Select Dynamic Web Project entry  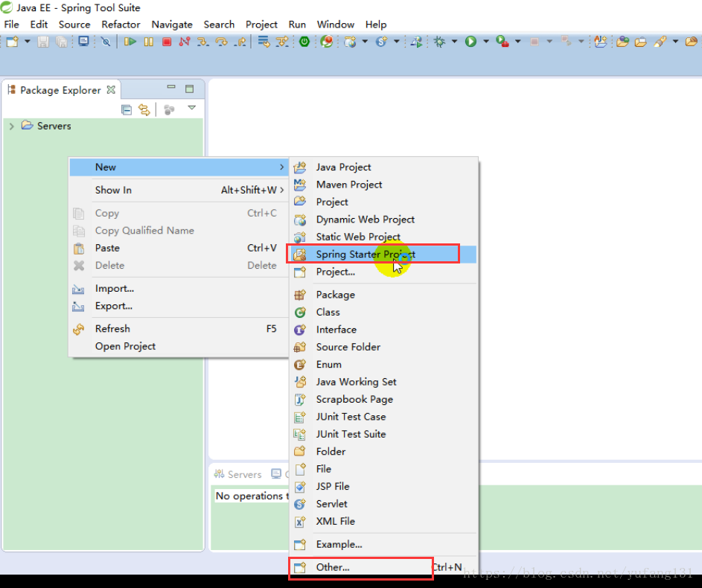coord(383,220)
